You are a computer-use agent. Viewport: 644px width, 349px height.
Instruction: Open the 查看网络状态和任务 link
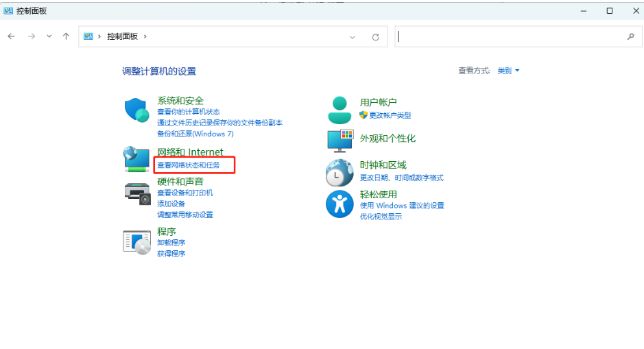pos(189,165)
